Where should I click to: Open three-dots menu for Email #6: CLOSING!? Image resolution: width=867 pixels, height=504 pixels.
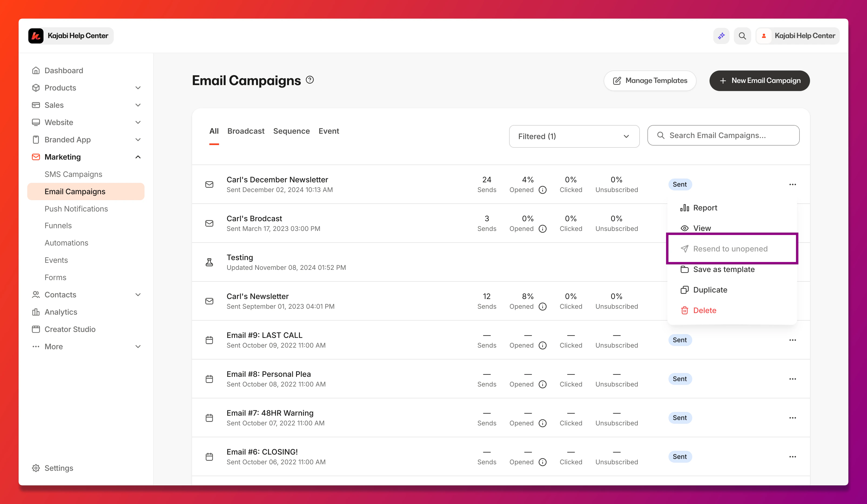pyautogui.click(x=792, y=456)
